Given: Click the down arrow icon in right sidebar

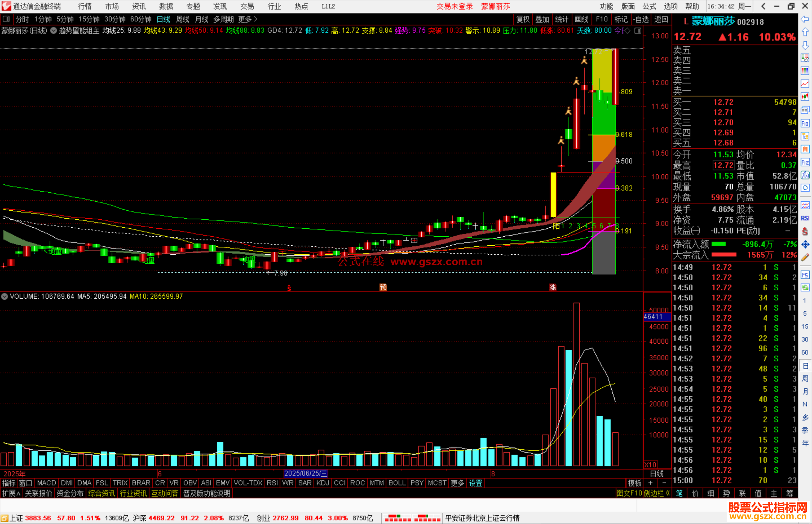Looking at the screenshot, I should pyautogui.click(x=805, y=45).
